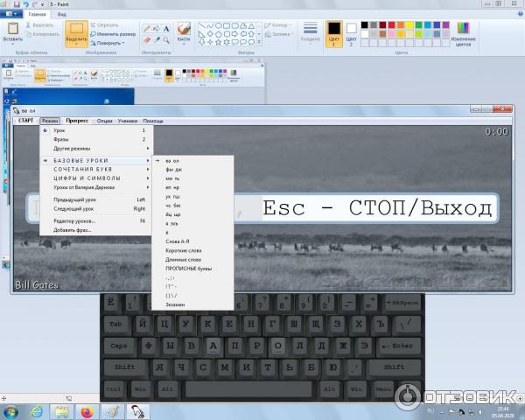Choose ЦИФРЫ И СИМВОЛЫ menu entry
The width and height of the screenshot is (525, 420).
click(x=96, y=178)
